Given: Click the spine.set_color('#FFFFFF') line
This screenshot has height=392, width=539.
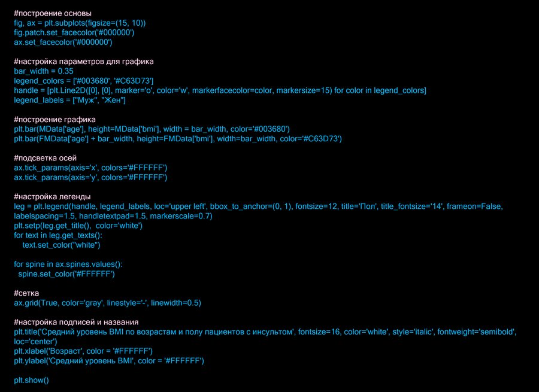Looking at the screenshot, I should click(x=66, y=274).
